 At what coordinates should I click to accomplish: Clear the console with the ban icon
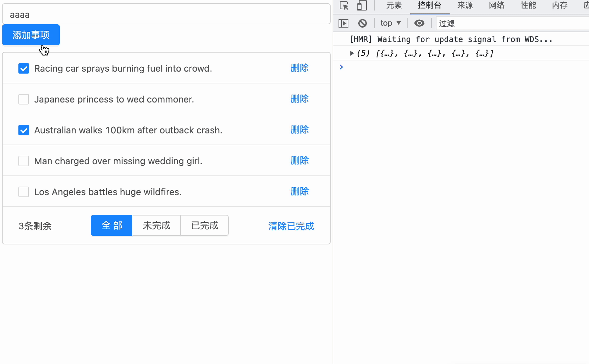pos(363,23)
